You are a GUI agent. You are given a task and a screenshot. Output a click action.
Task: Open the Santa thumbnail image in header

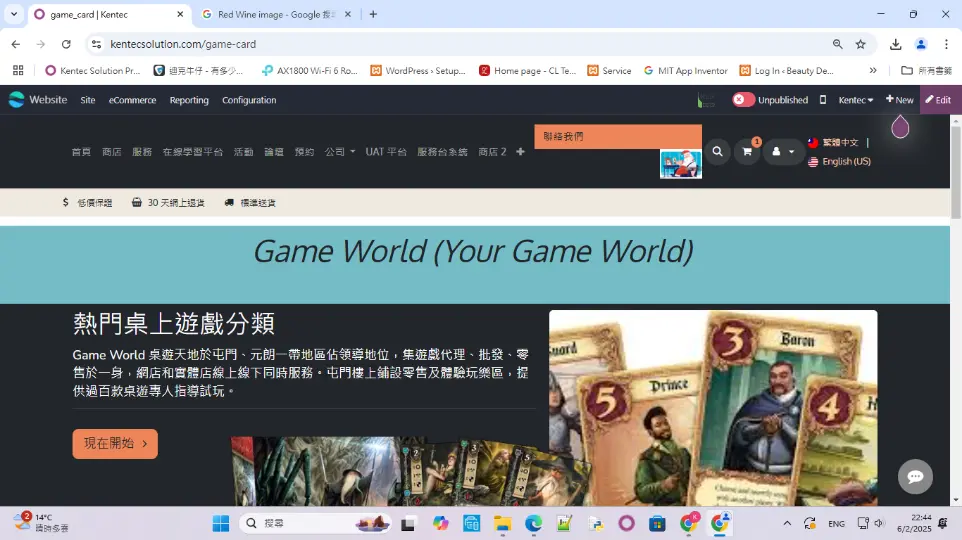(x=680, y=164)
